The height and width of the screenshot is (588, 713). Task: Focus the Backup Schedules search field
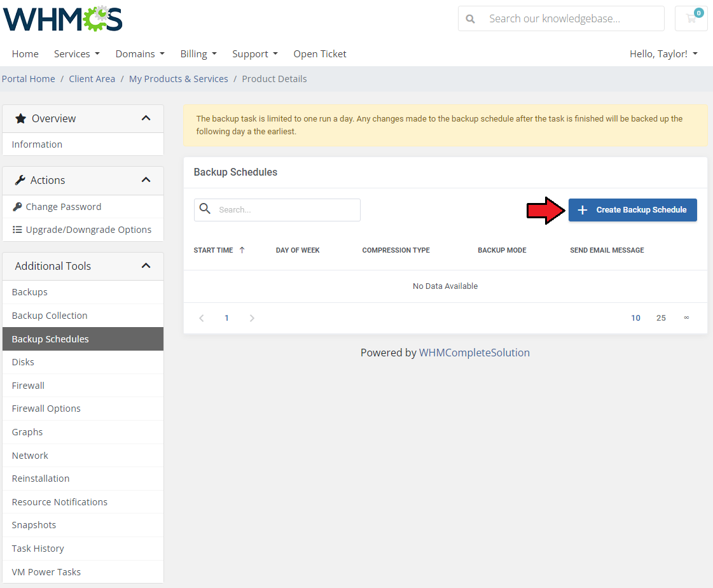tap(286, 210)
